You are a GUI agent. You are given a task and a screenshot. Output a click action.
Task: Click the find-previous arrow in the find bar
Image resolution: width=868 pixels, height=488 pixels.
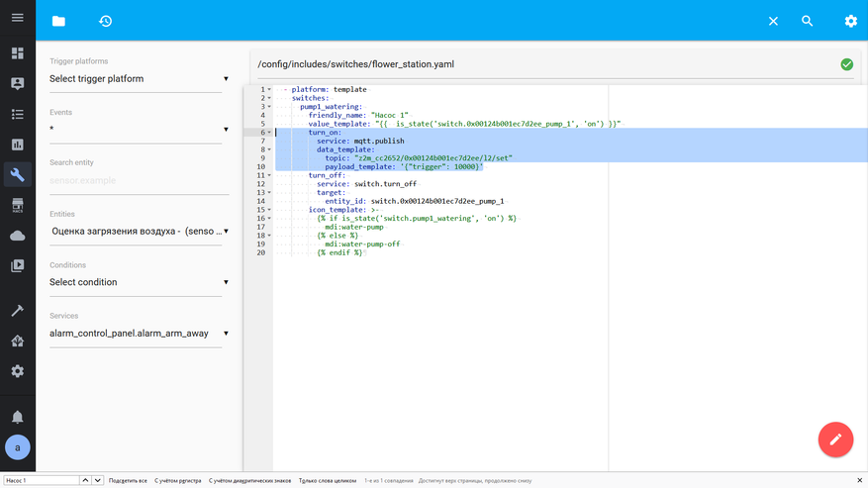coord(85,481)
